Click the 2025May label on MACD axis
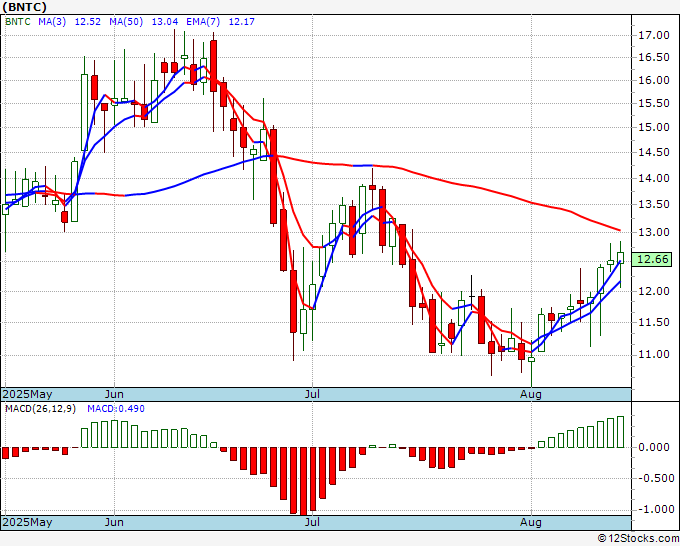 tap(27, 522)
